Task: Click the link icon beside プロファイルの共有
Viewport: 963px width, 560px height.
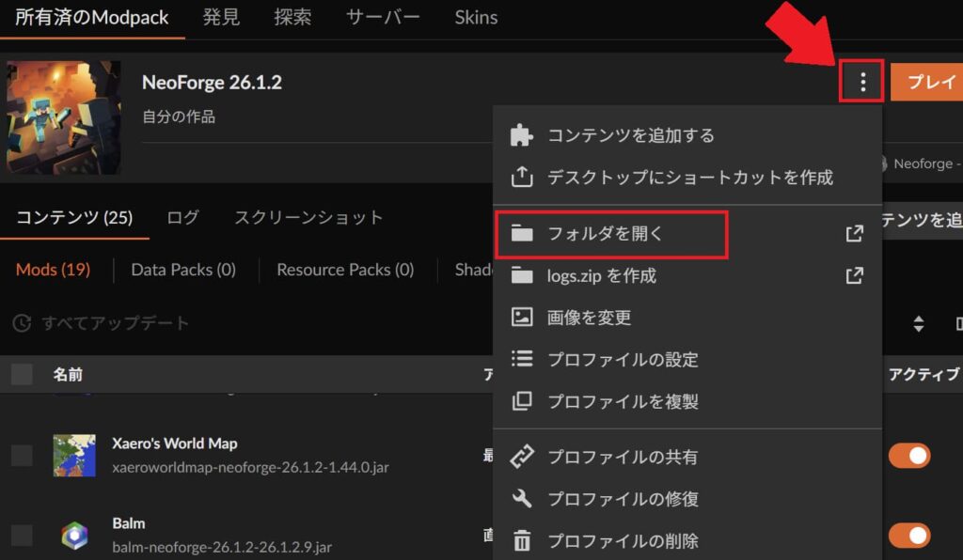Action: pos(521,457)
